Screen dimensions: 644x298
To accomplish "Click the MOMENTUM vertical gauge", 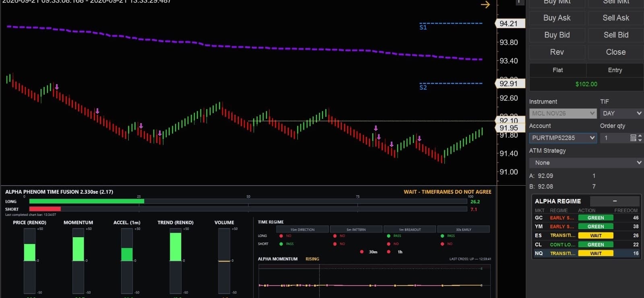I will click(78, 261).
